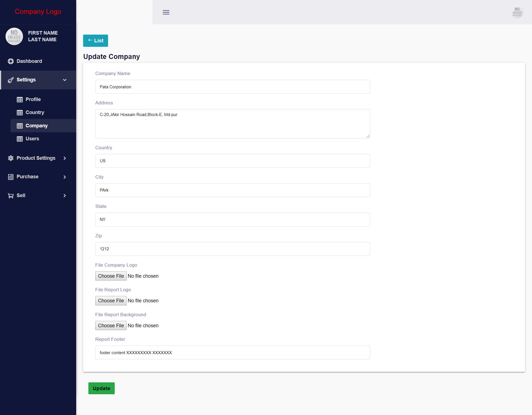The width and height of the screenshot is (532, 415).
Task: Expand Product Settings submenu arrow
Action: point(65,158)
